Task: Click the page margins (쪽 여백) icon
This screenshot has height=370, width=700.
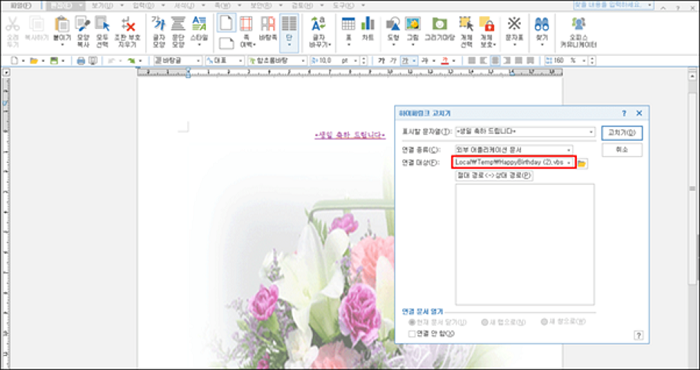Action: tap(246, 24)
